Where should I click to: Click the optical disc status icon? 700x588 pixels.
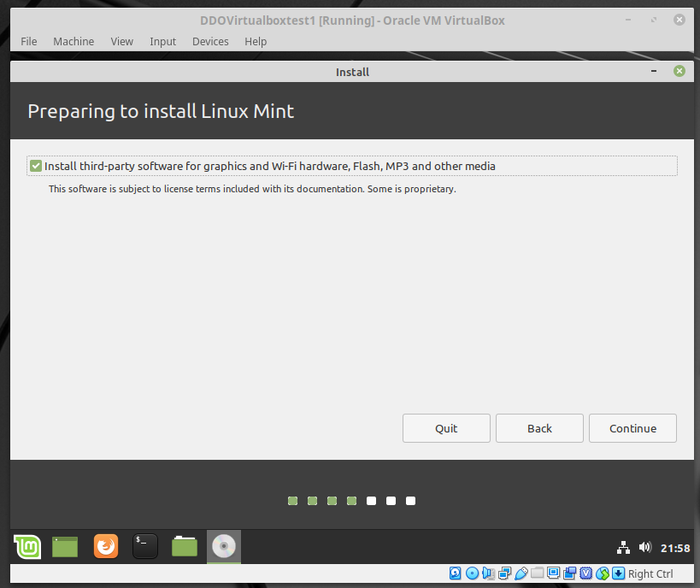(x=472, y=573)
